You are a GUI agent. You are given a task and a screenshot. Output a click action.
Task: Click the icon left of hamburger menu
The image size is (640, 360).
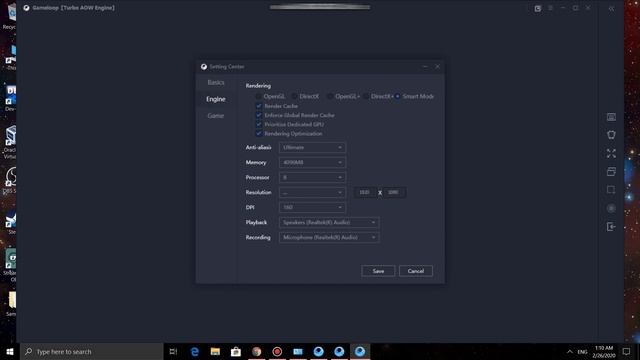coord(538,8)
